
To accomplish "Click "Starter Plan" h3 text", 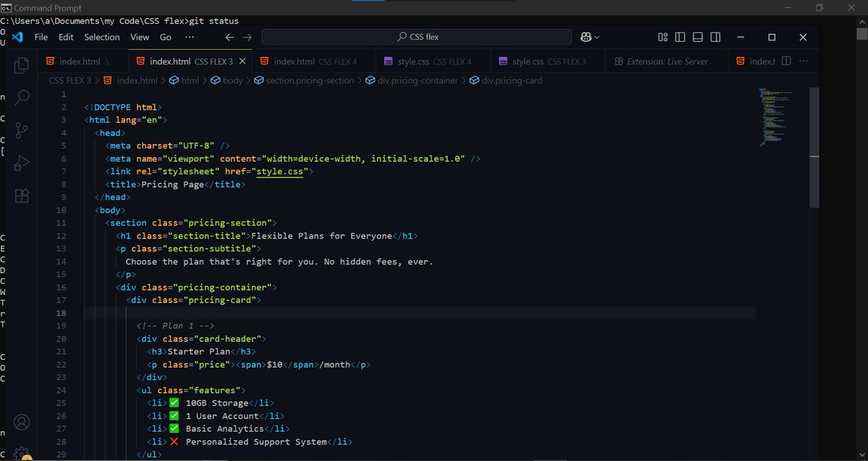I will pos(199,352).
